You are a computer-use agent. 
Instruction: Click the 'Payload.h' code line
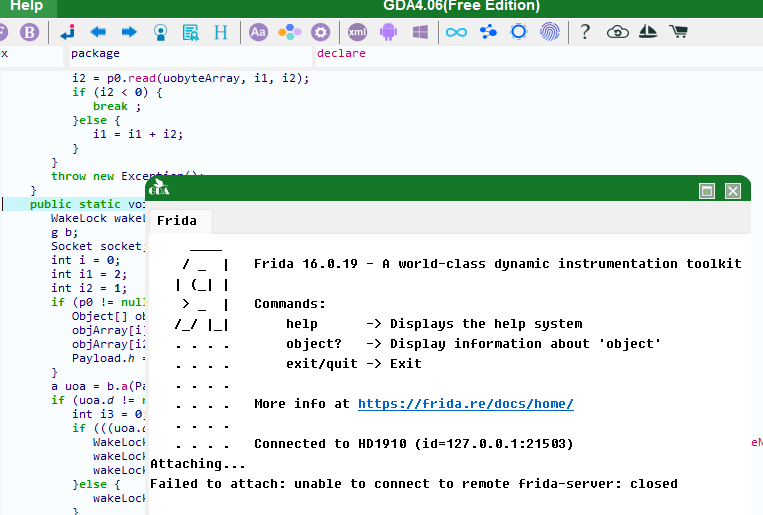[109, 359]
